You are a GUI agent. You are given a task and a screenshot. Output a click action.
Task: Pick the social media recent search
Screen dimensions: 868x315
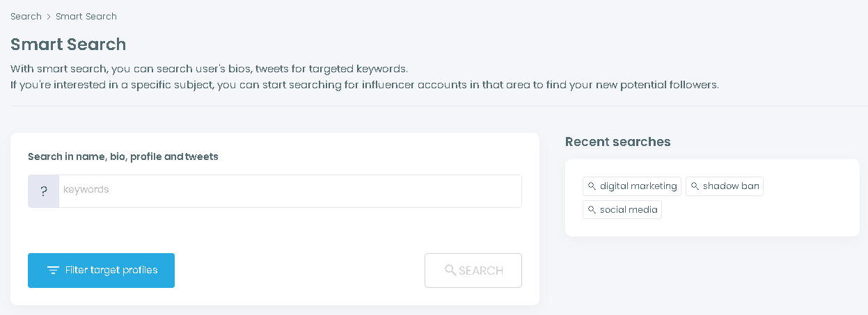click(x=629, y=209)
